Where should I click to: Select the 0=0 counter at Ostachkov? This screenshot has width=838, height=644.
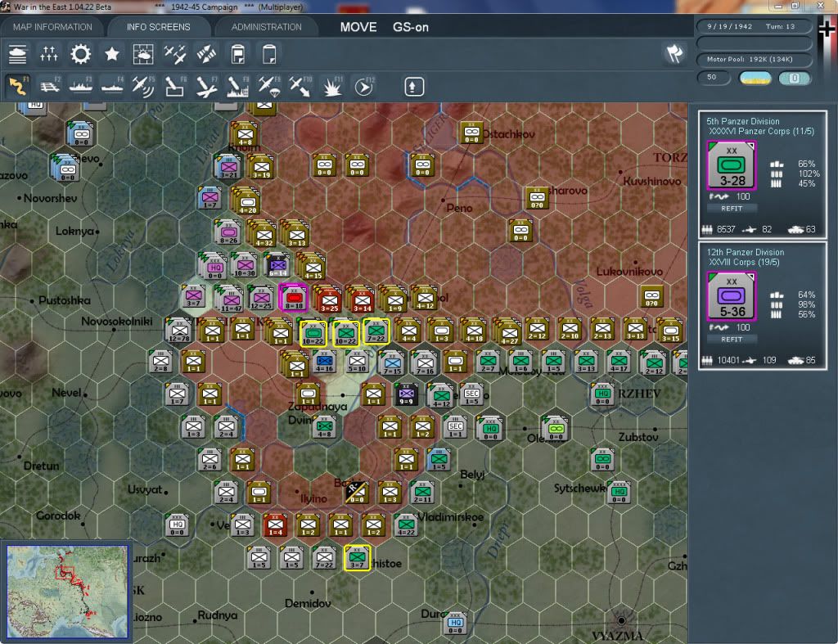click(x=471, y=133)
